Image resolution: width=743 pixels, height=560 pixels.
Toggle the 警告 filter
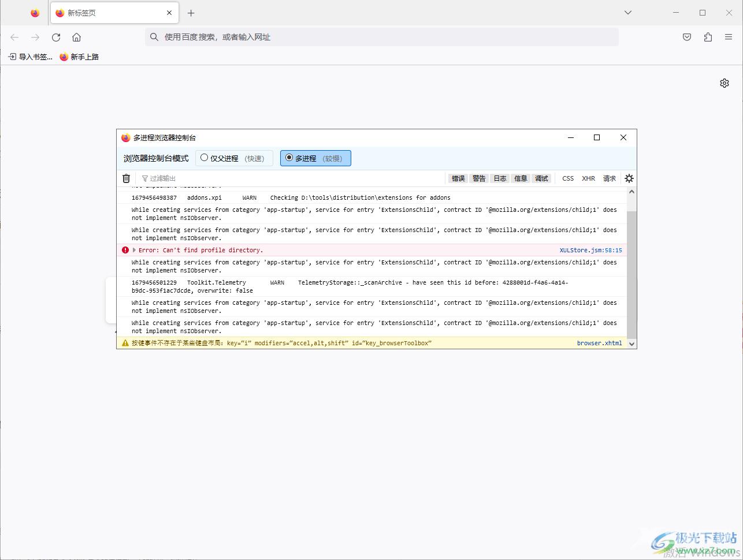(x=479, y=178)
